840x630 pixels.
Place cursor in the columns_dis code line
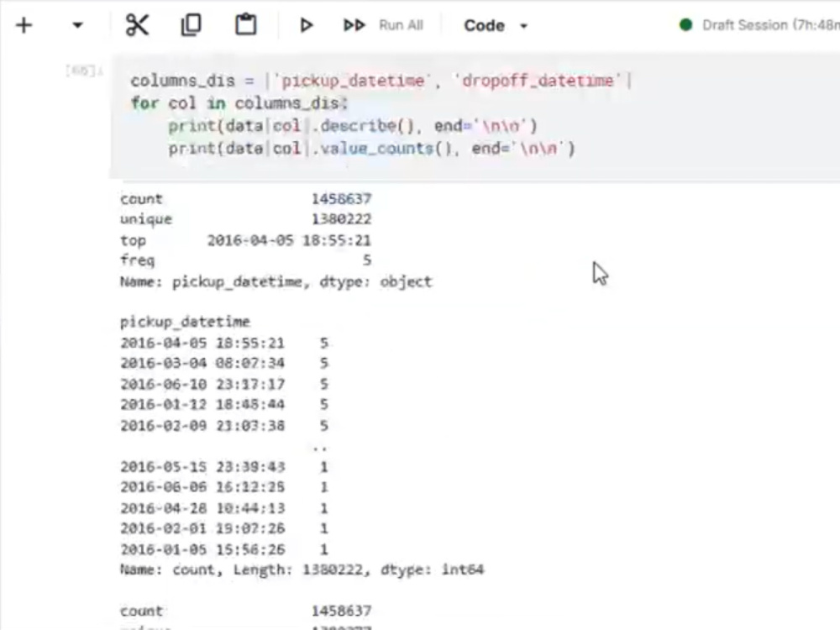point(381,81)
